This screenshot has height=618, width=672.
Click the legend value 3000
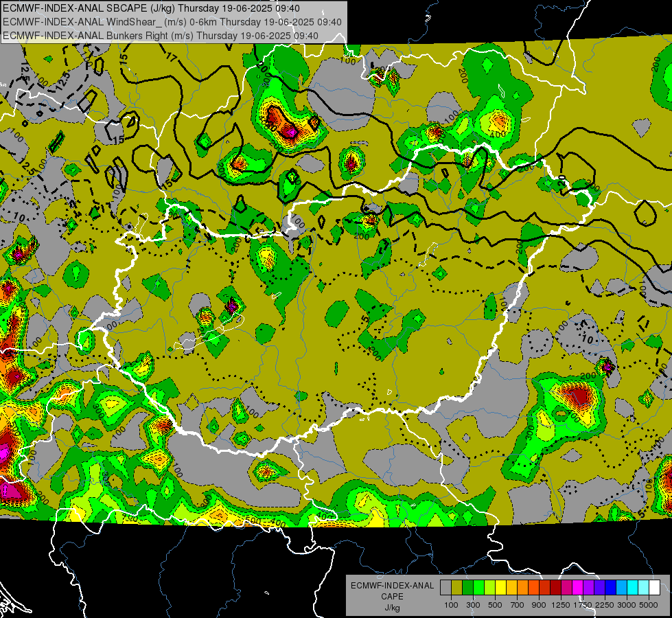[627, 605]
